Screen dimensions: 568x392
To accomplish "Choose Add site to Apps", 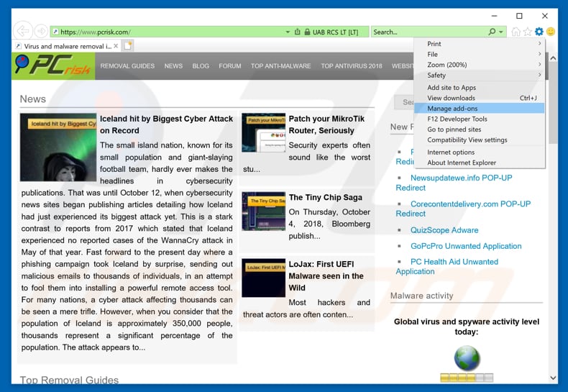I will click(479, 87).
